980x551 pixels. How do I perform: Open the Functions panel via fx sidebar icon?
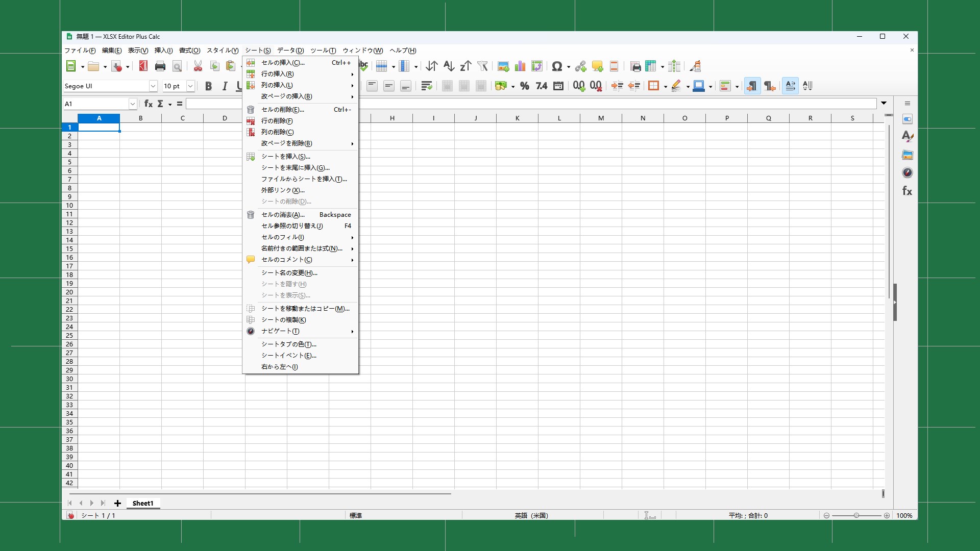point(908,191)
